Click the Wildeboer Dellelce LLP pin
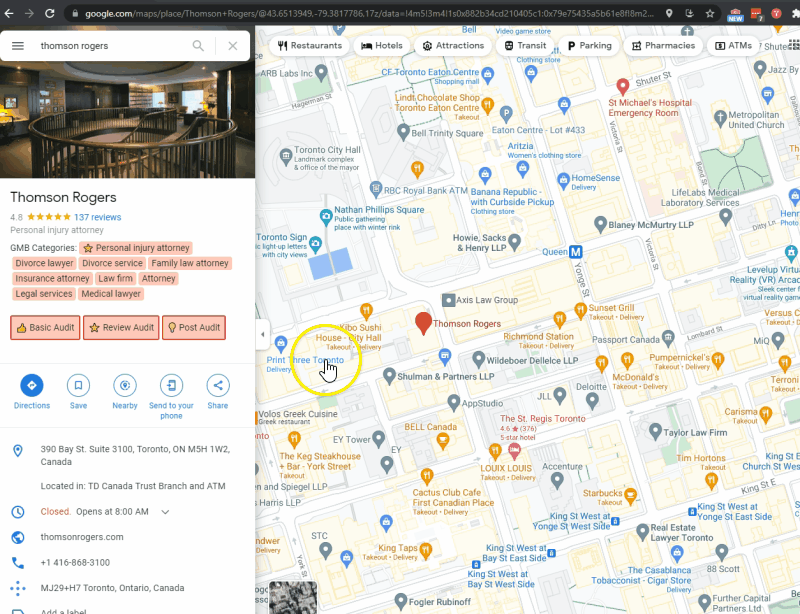This screenshot has width=800, height=614. tap(478, 359)
